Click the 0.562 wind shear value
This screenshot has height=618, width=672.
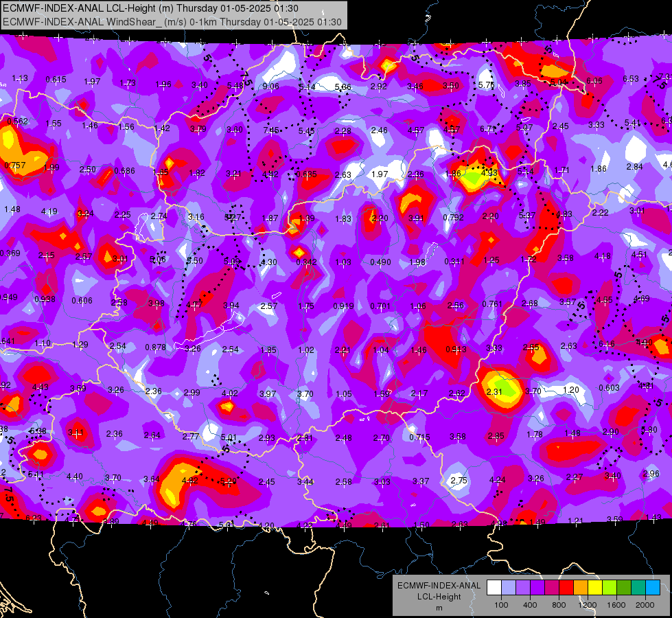pyautogui.click(x=18, y=122)
